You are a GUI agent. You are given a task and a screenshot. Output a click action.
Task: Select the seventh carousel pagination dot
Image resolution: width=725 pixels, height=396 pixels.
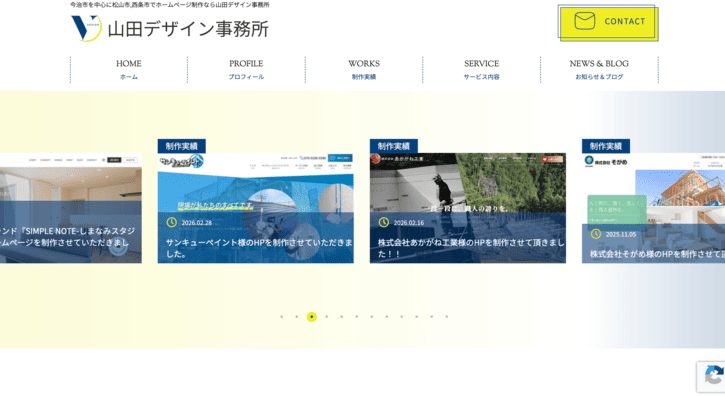point(372,317)
